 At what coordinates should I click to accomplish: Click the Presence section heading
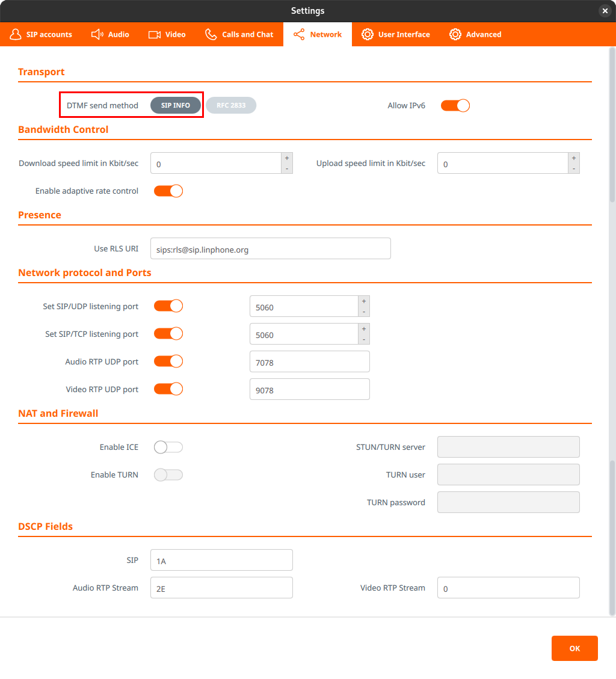pos(40,215)
